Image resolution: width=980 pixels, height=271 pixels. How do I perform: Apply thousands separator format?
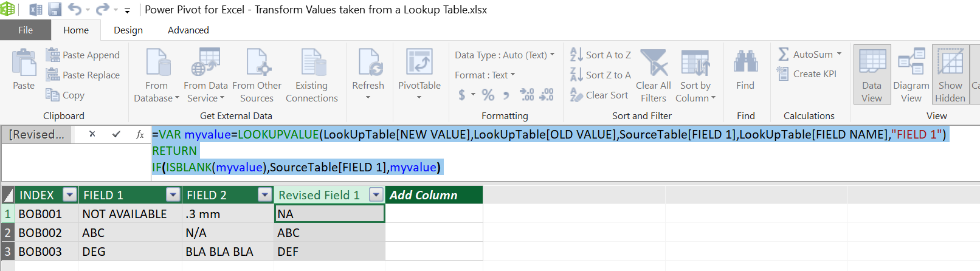coord(506,95)
